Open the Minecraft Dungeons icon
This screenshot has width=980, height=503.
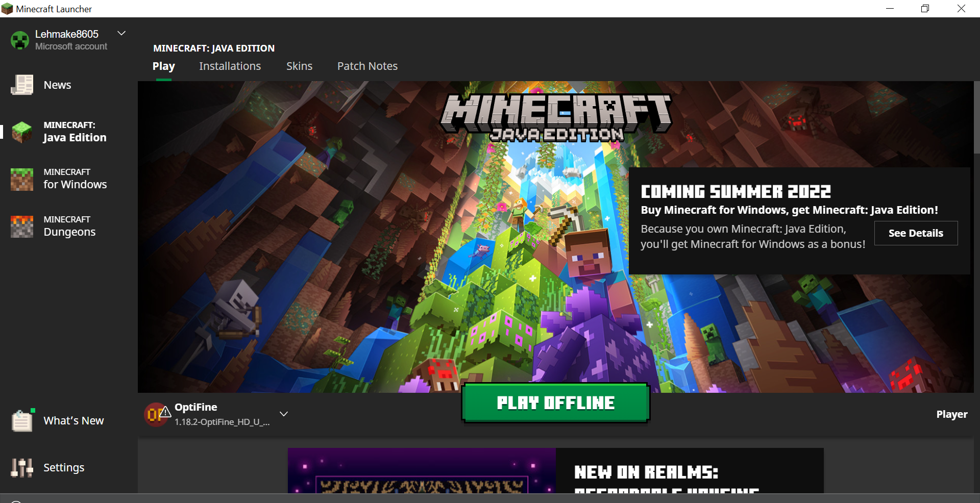point(22,227)
